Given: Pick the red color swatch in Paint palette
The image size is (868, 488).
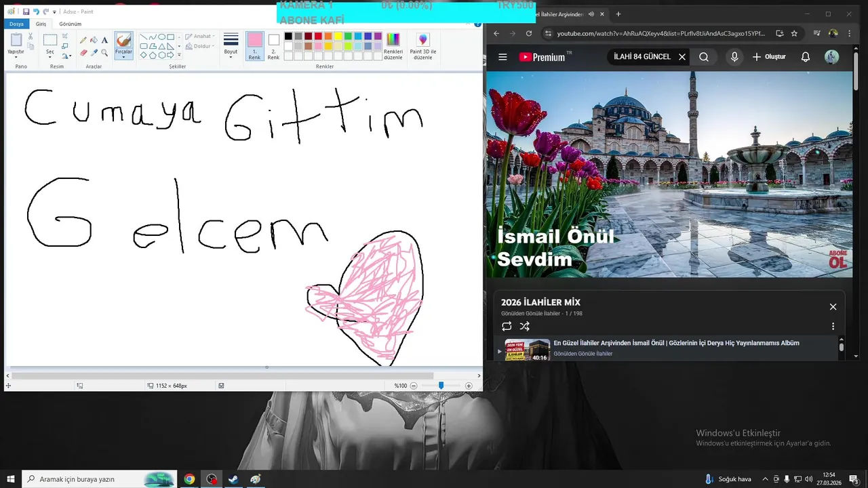Looking at the screenshot, I should point(318,37).
